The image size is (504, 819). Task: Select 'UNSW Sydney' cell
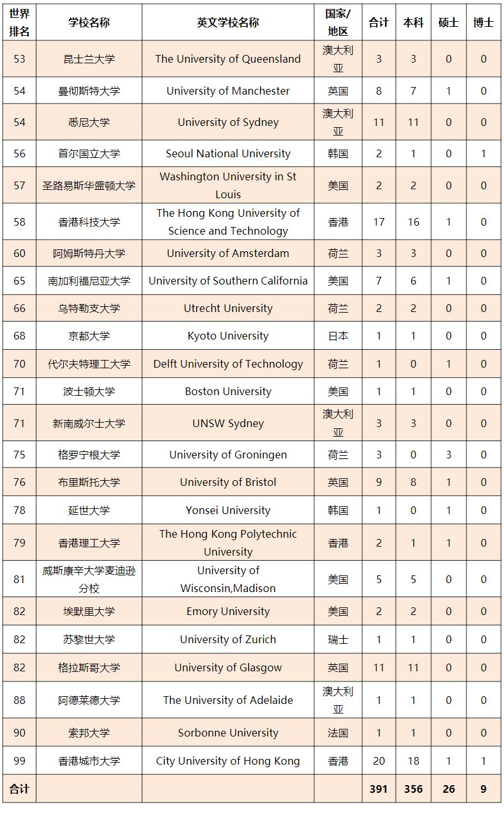[228, 423]
